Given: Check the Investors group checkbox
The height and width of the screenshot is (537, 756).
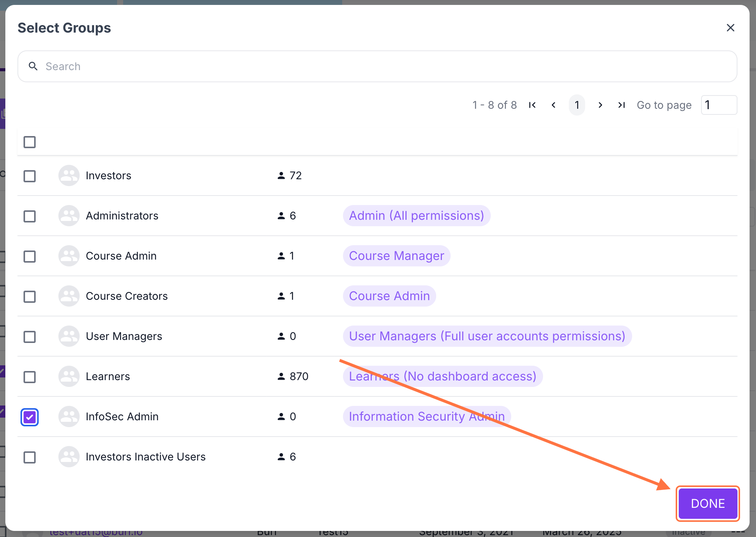Looking at the screenshot, I should point(30,176).
